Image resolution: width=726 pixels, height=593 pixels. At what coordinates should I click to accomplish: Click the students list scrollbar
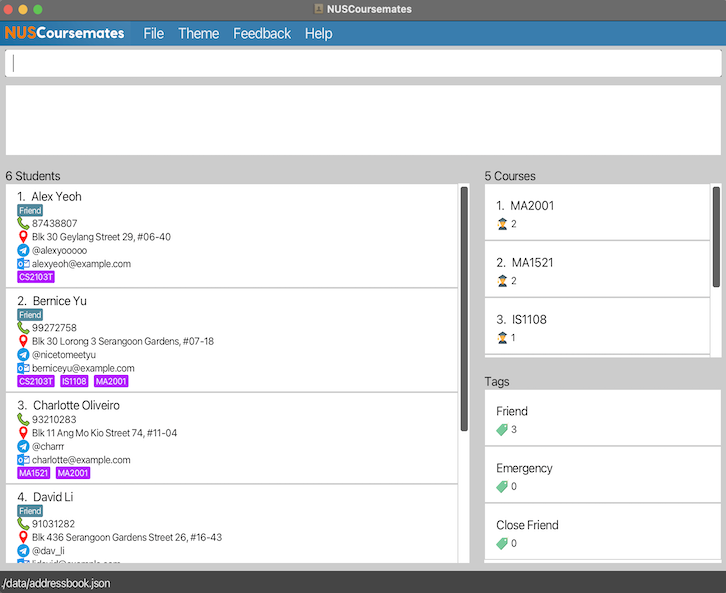coord(464,309)
